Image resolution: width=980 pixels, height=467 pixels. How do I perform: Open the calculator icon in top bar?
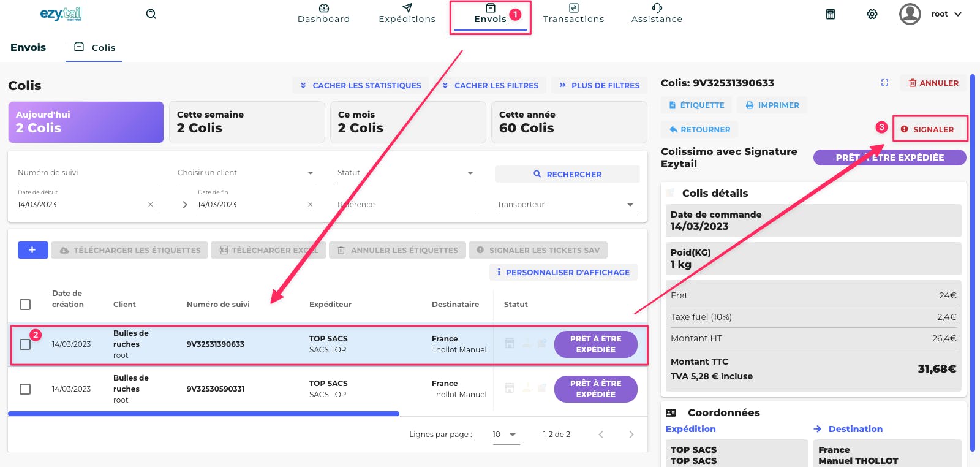831,14
